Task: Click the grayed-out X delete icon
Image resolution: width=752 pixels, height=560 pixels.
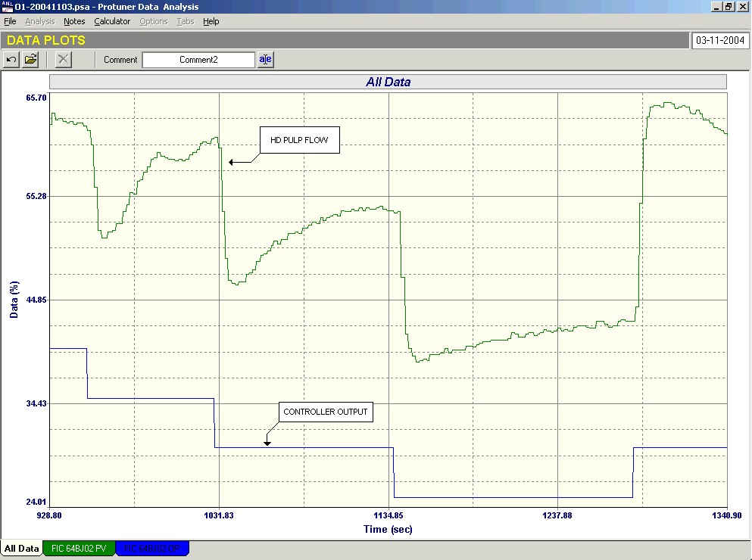Action: tap(64, 59)
